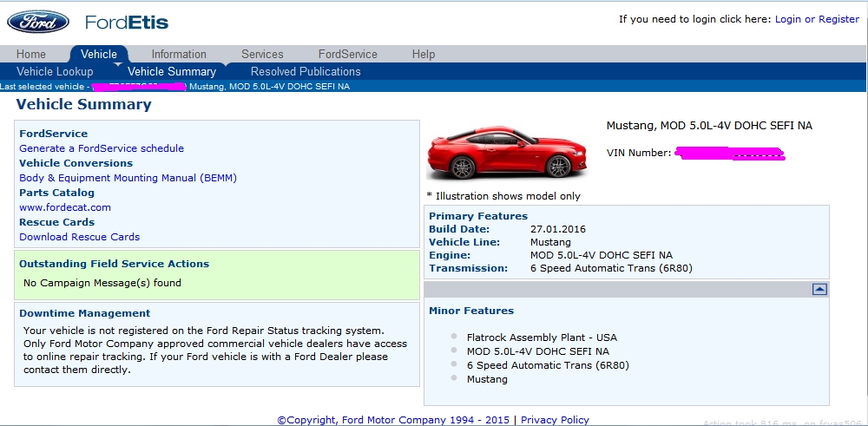Image resolution: width=868 pixels, height=426 pixels.
Task: Click the Minor Features heading
Action: click(x=471, y=311)
